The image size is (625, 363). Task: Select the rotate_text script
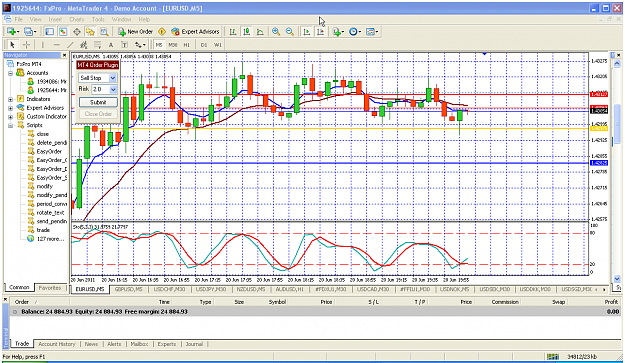click(x=50, y=212)
